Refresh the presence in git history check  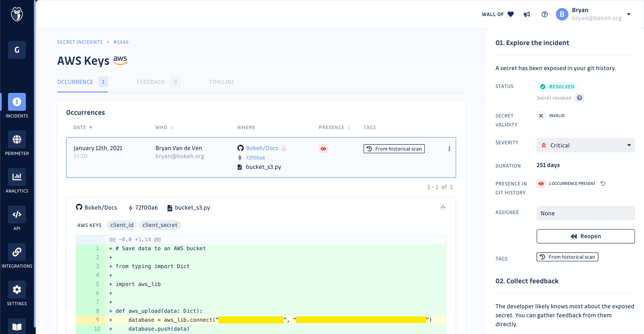[603, 183]
